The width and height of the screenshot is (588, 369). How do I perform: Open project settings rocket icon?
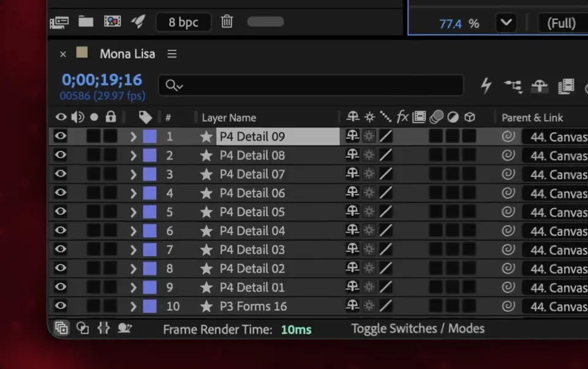[x=138, y=21]
